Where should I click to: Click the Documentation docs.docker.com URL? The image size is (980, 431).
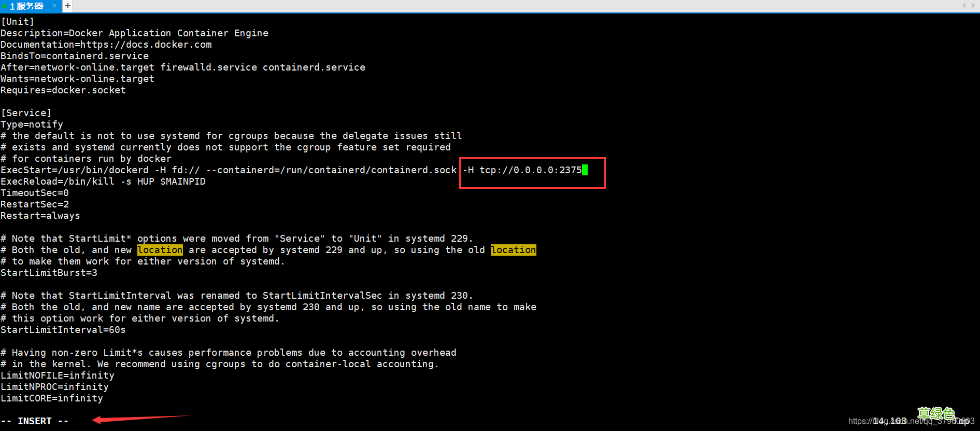tap(146, 45)
